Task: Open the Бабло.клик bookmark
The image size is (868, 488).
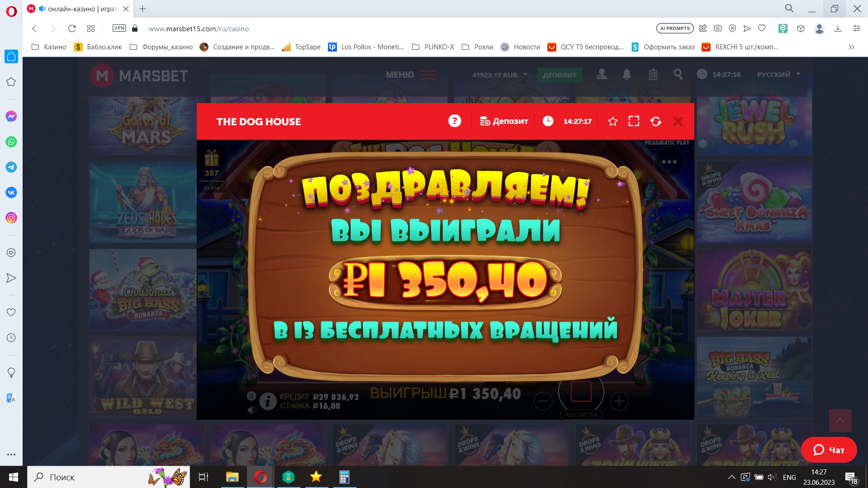Action: point(98,47)
